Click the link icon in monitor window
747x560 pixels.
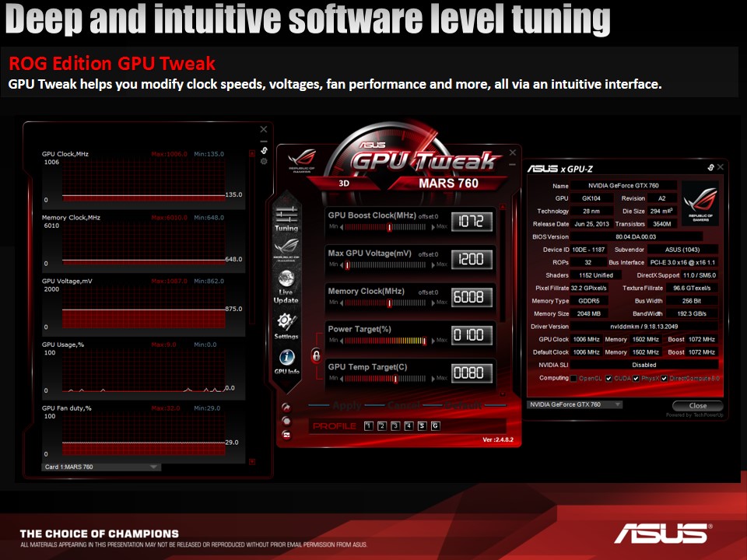264,151
